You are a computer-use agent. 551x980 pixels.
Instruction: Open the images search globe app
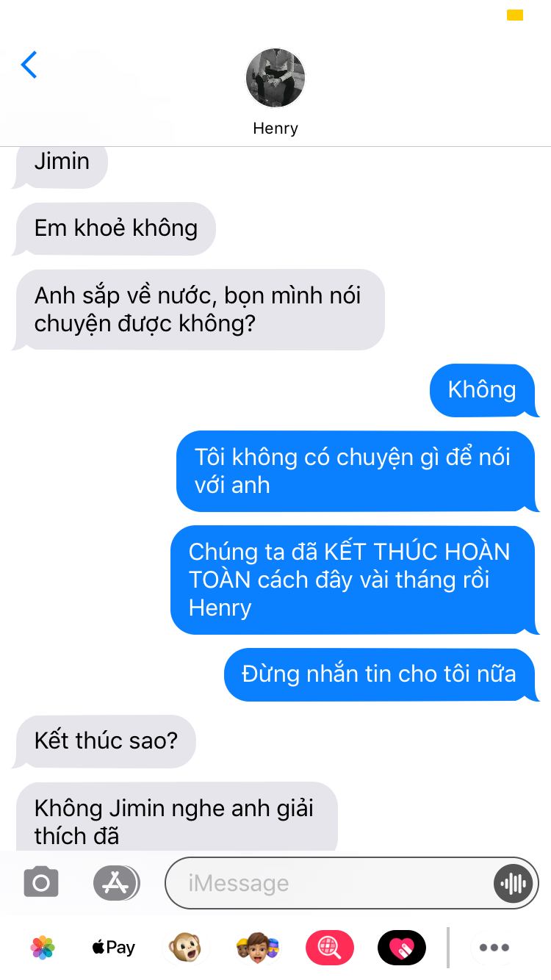click(x=329, y=948)
